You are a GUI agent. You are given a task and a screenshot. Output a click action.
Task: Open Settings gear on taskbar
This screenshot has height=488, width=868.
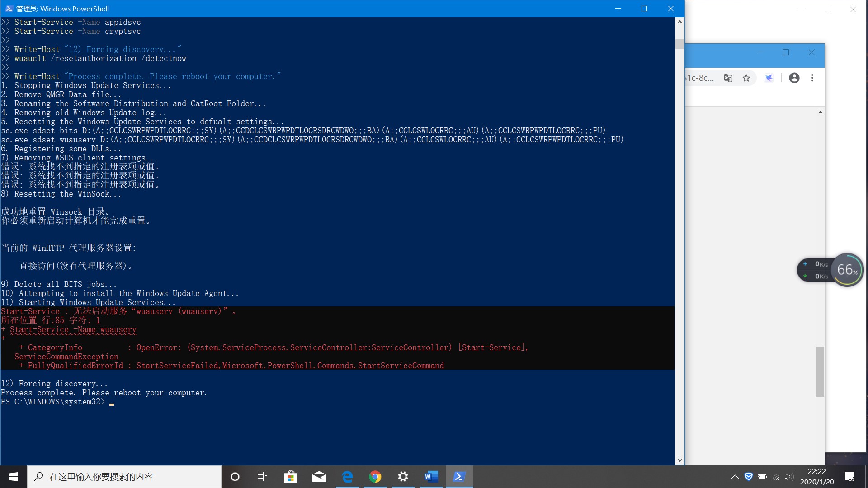(403, 477)
